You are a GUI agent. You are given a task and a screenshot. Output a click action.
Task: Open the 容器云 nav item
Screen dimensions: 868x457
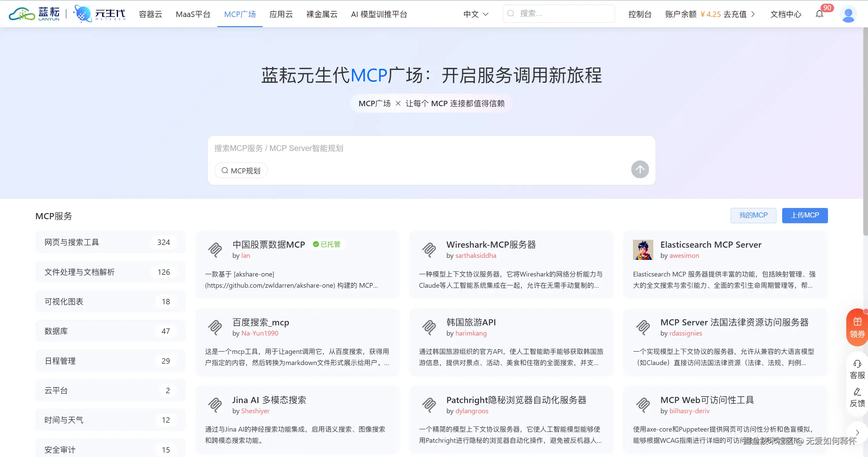(x=151, y=14)
